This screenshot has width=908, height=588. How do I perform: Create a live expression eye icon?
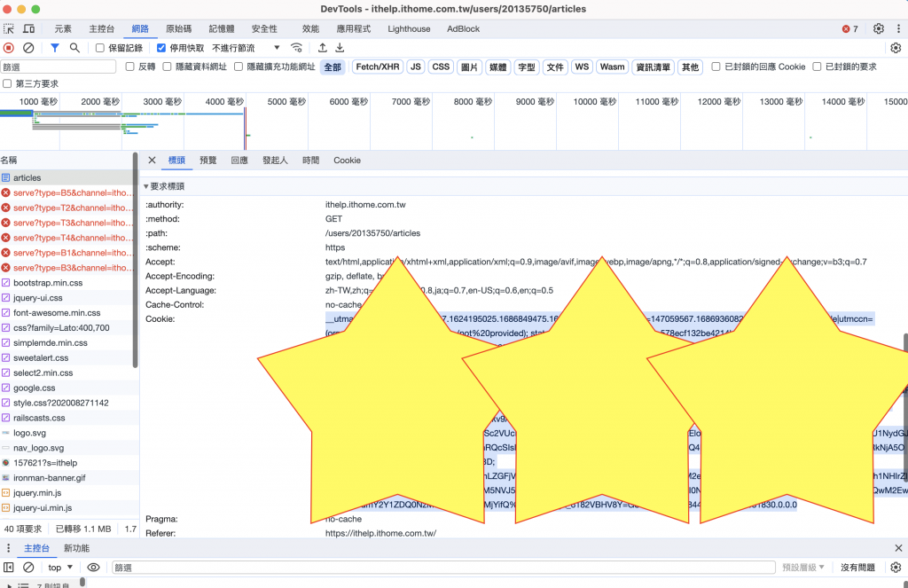93,567
